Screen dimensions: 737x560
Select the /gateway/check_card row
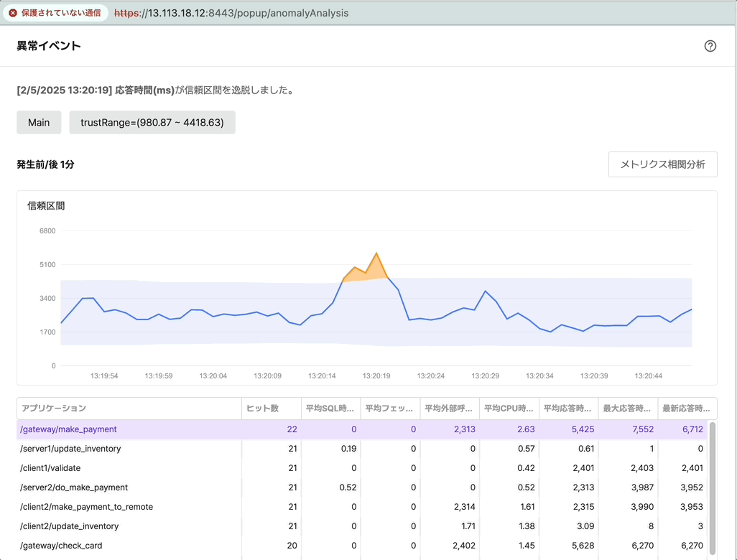coord(61,546)
